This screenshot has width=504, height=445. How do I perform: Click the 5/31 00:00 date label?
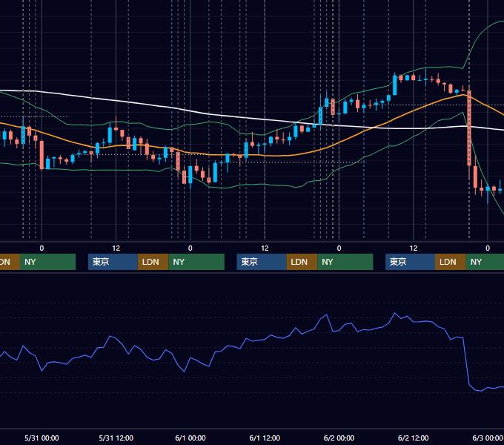point(42,438)
